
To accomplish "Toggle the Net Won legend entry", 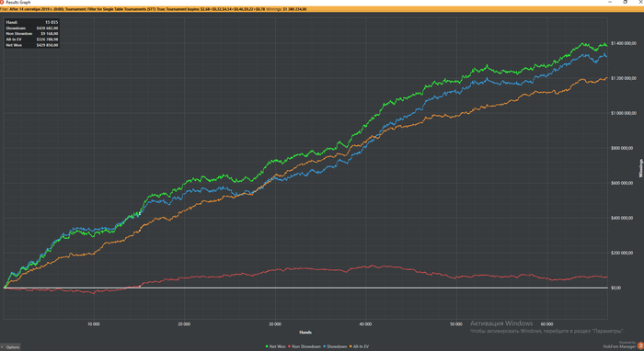I will tap(276, 346).
